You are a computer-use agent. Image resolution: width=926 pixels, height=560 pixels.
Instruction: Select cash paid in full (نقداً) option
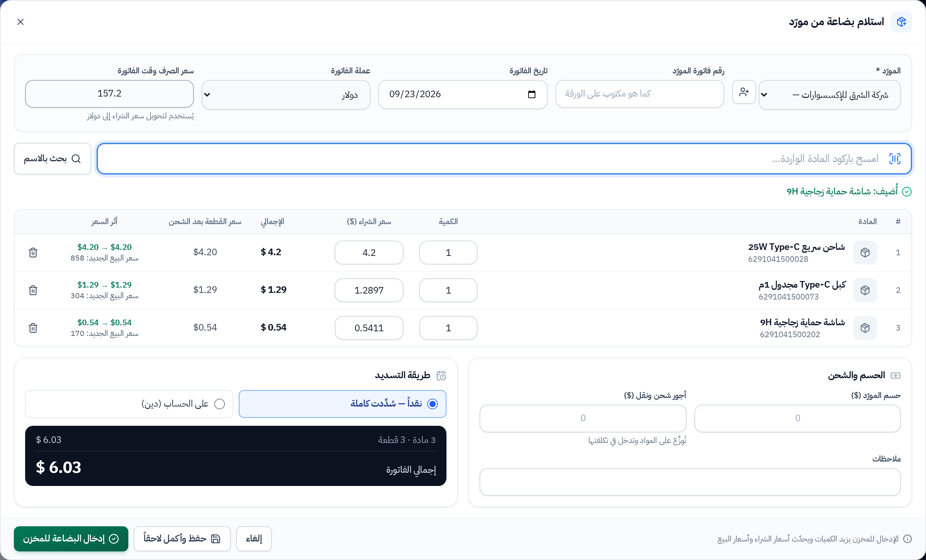click(x=342, y=404)
